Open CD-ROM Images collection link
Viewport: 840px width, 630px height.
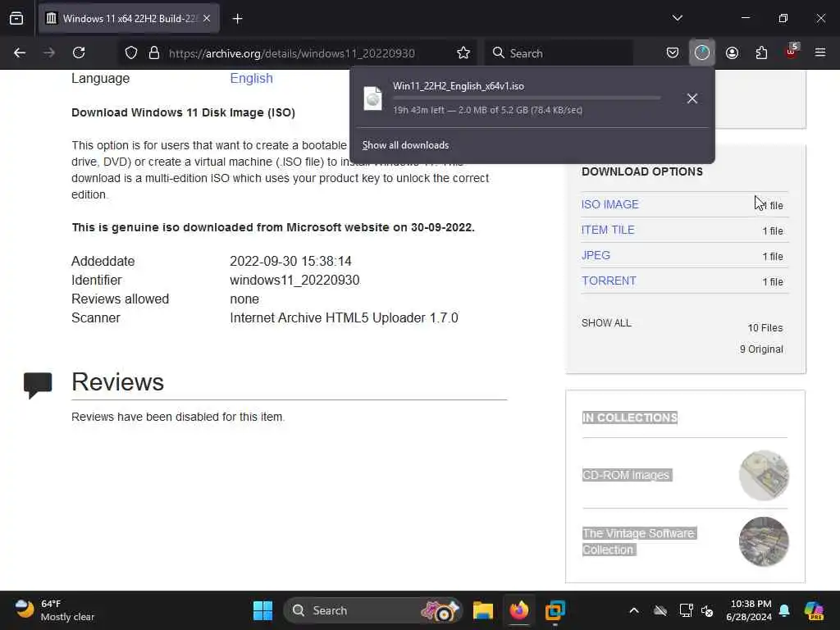pos(626,475)
